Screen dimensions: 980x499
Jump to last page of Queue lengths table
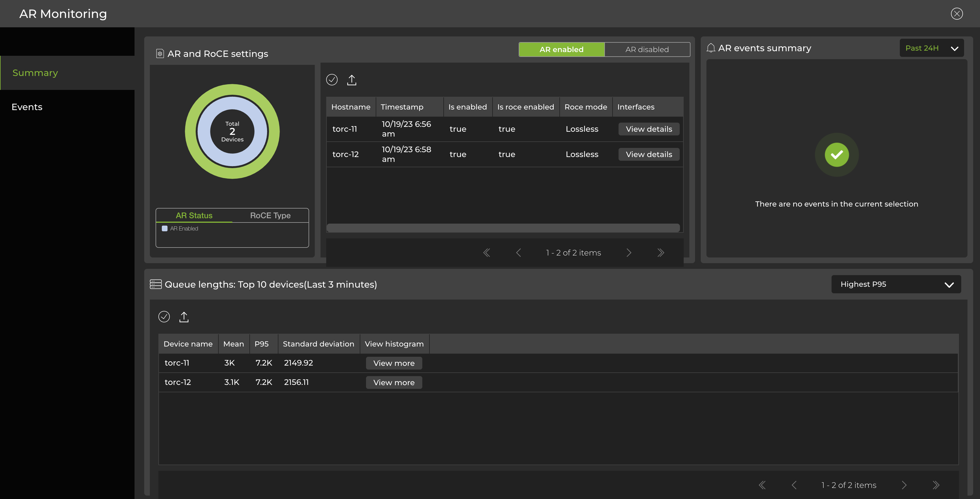[x=936, y=485]
